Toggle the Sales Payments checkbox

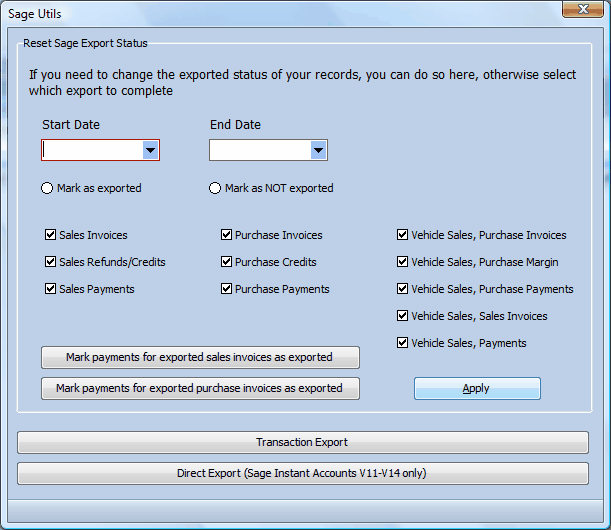(50, 289)
